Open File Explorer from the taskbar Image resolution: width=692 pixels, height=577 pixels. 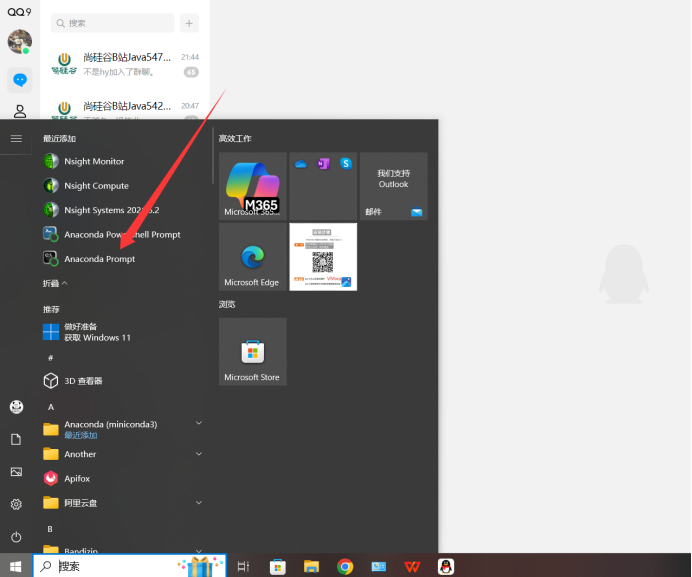[x=311, y=566]
